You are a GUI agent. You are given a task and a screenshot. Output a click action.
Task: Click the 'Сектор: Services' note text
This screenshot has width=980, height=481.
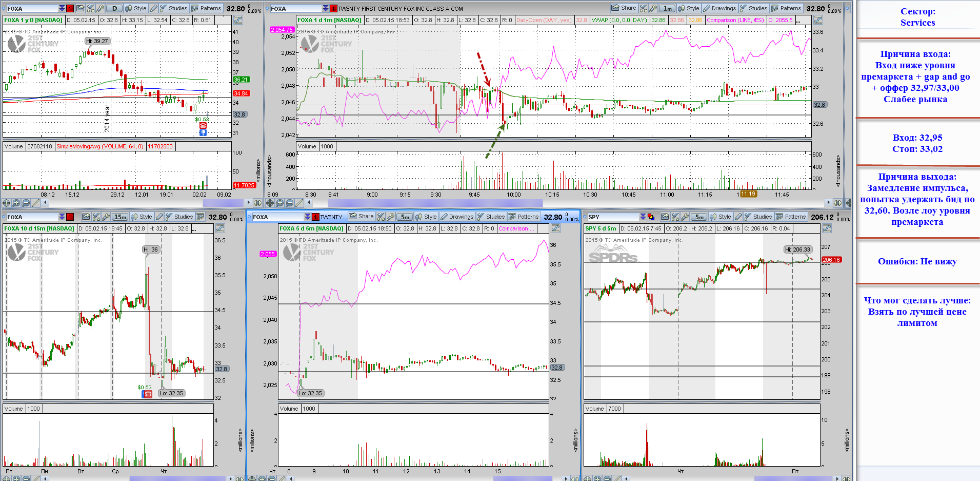[x=917, y=17]
